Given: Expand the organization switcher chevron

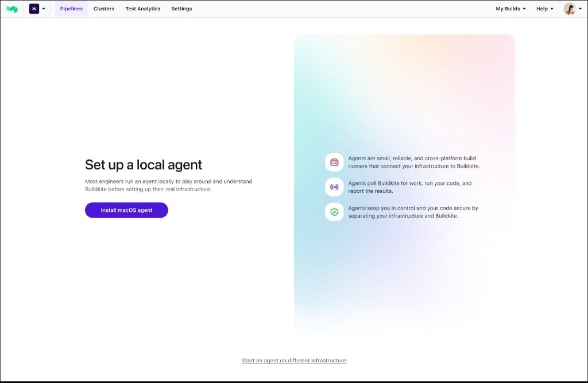Looking at the screenshot, I should point(44,9).
